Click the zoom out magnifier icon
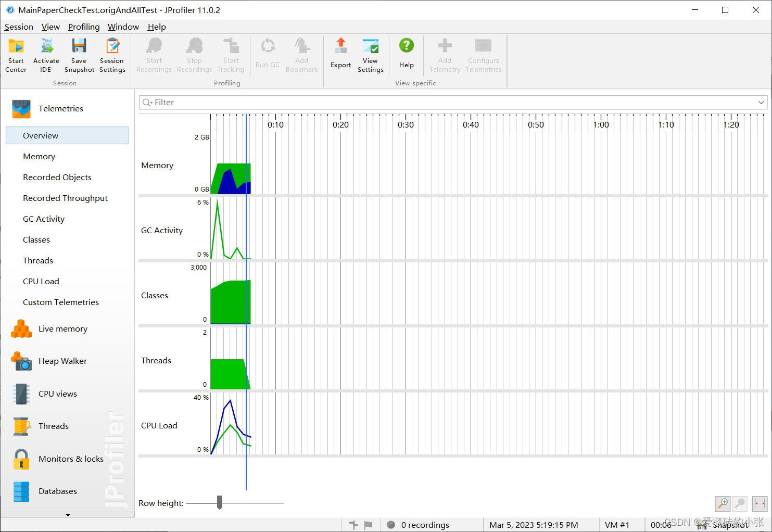 point(740,503)
